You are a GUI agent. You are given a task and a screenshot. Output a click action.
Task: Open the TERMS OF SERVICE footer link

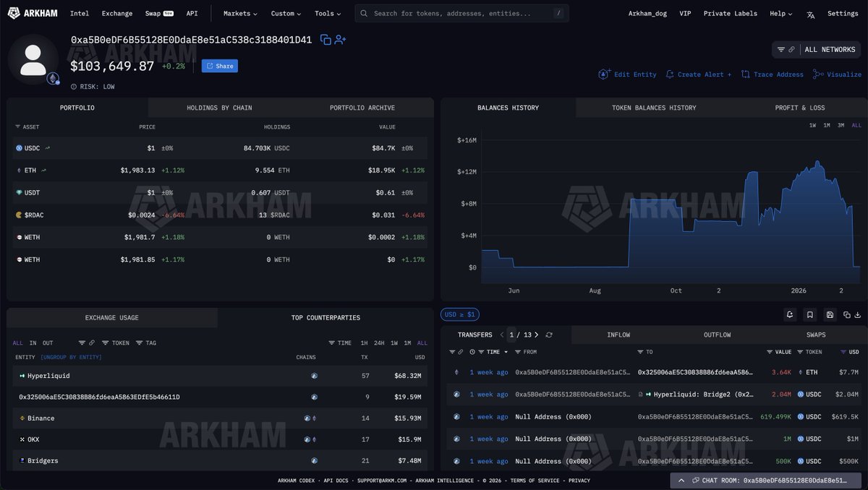point(535,481)
